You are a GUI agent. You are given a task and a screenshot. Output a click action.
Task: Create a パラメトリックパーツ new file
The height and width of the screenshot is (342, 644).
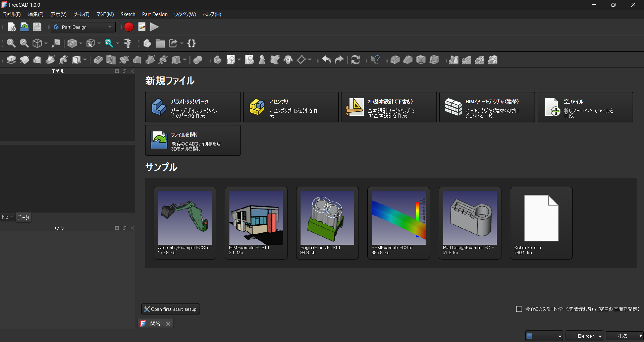(x=193, y=107)
